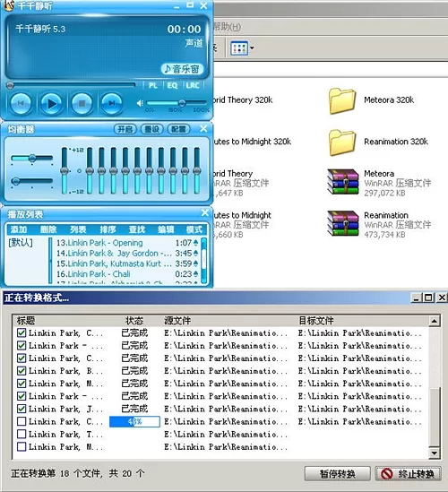Click the 状态 column header

[134, 321]
